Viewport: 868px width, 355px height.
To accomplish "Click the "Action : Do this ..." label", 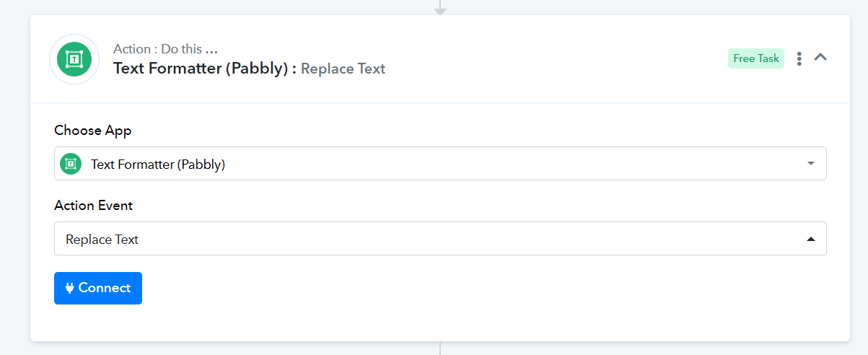I will (165, 50).
